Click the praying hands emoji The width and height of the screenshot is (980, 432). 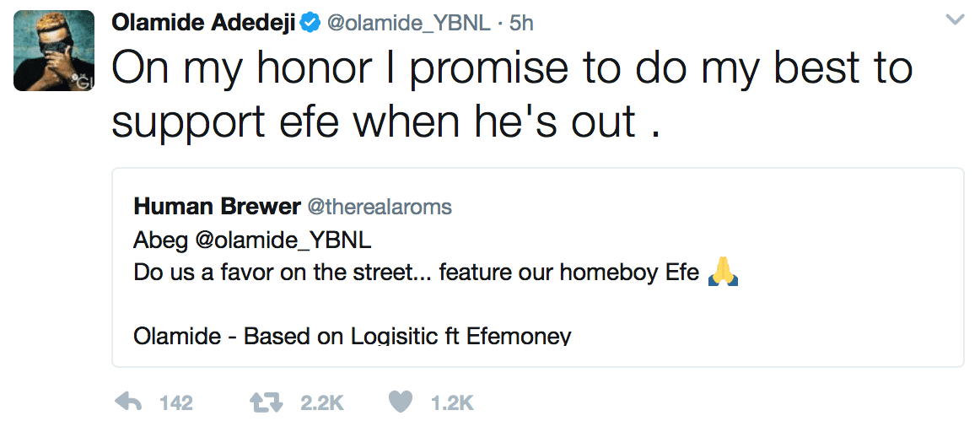coord(723,272)
